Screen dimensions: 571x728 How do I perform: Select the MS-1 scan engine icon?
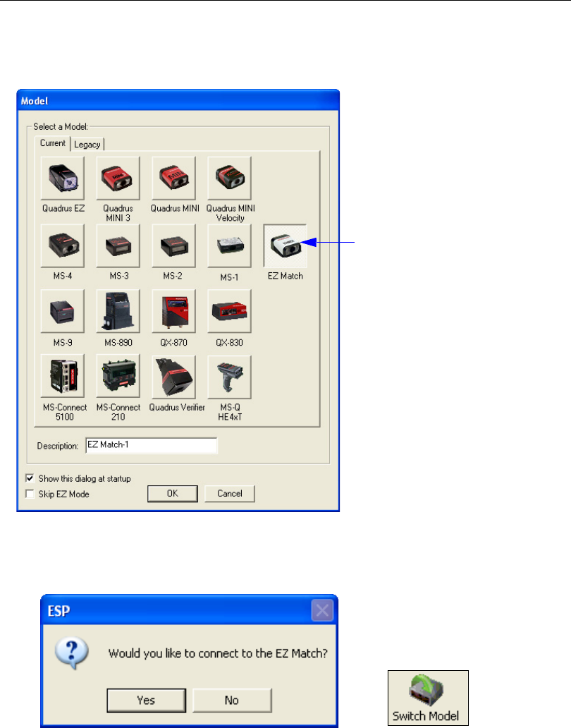point(230,246)
